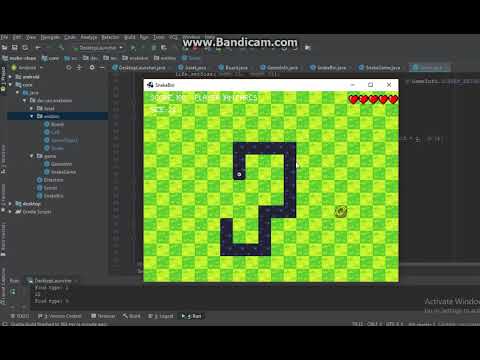This screenshot has width=480, height=360.
Task: Click the snake's head on game board
Action: click(239, 174)
